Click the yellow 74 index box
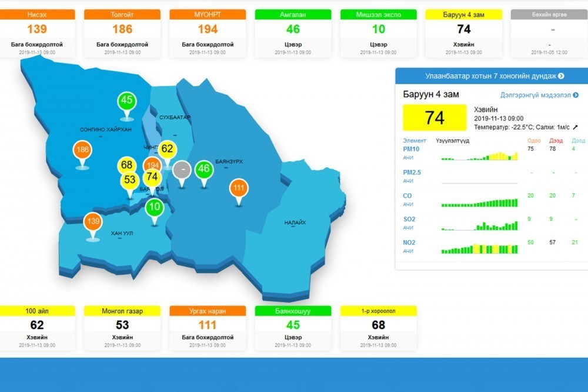588x392 pixels. coord(435,118)
